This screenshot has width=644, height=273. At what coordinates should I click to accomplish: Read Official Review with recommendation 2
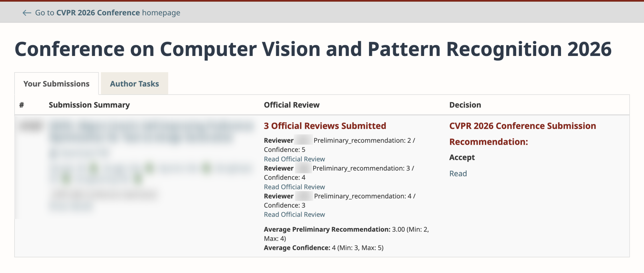(294, 159)
